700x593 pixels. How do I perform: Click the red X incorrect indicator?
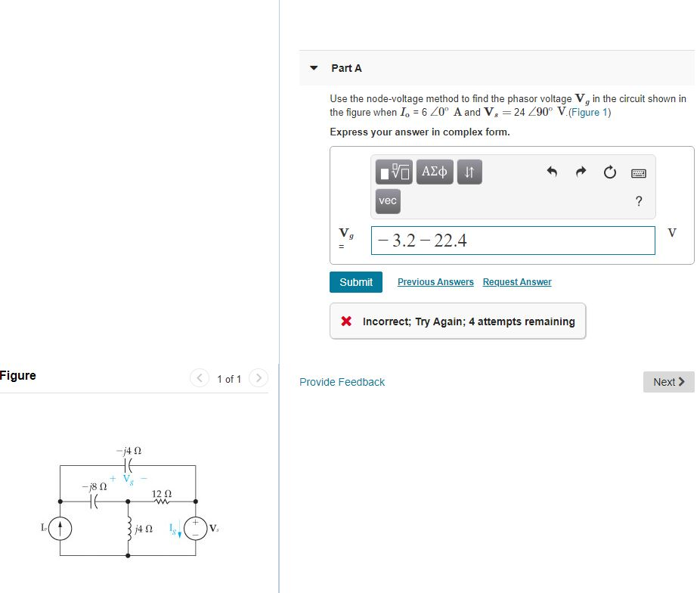click(x=345, y=321)
